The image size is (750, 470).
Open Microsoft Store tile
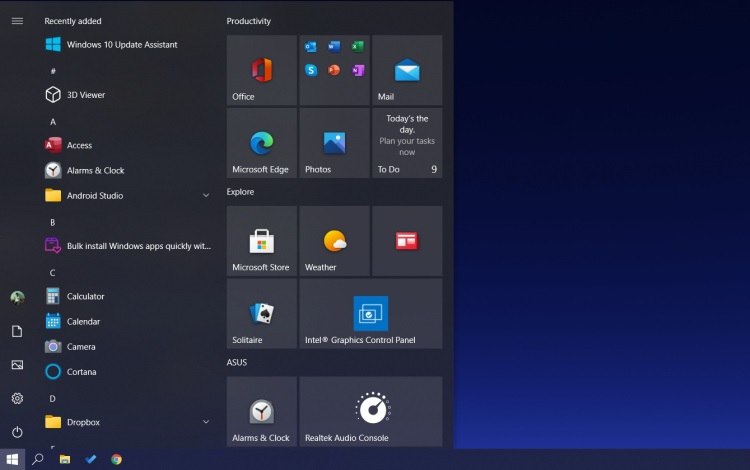[262, 241]
